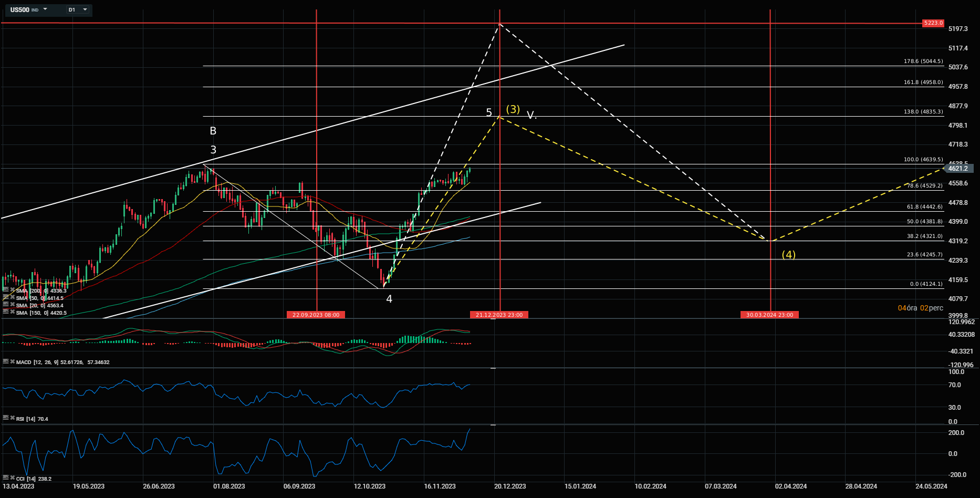Select the 21.12.2023 23:00 vertical line label
This screenshot has width=980, height=498.
[499, 315]
